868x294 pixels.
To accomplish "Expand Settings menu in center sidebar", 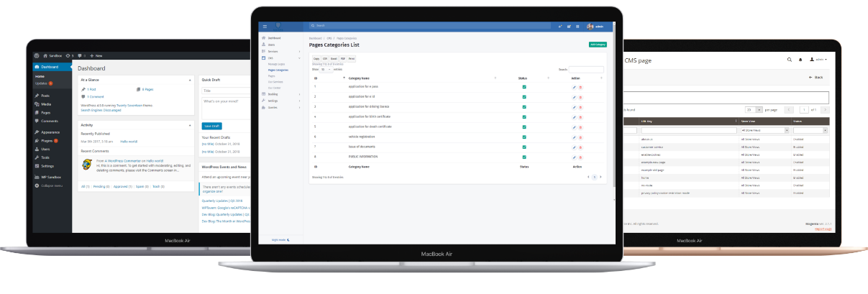I will tap(281, 101).
